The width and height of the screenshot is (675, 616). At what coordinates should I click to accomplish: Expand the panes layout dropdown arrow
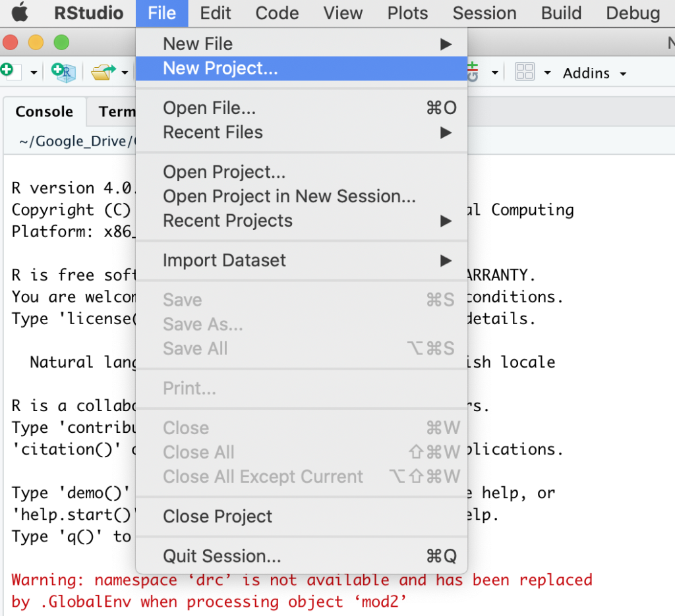click(x=547, y=72)
